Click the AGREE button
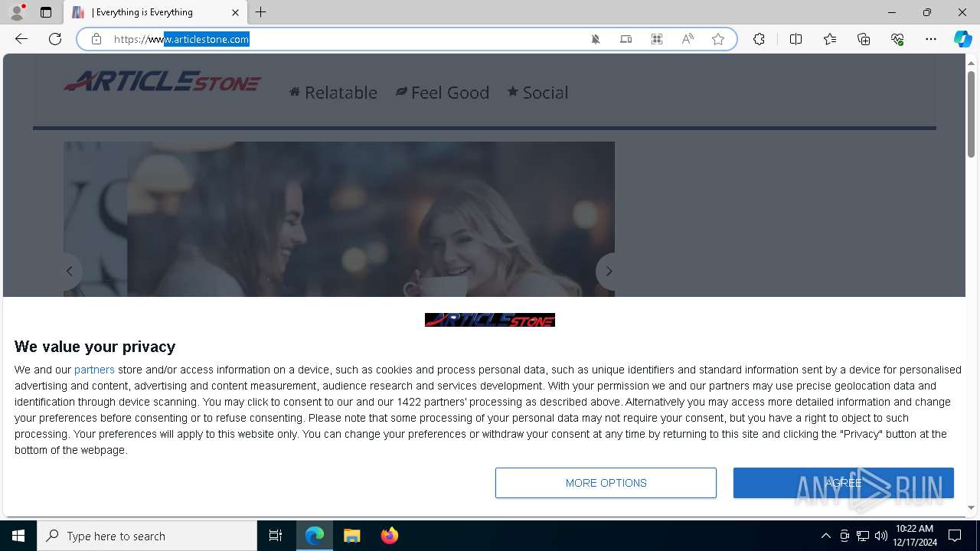Screen dimensions: 980x551 844,483
